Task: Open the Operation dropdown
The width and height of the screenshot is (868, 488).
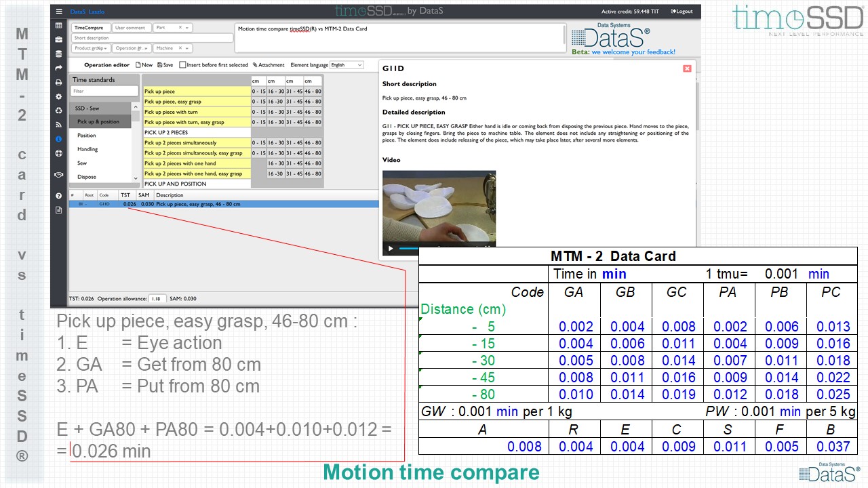Action: click(x=132, y=48)
